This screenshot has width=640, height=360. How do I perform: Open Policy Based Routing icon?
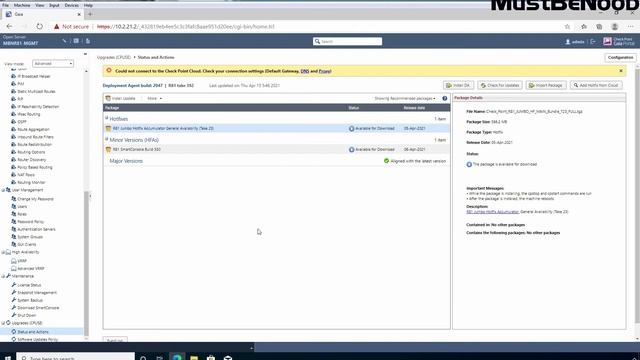coord(13,167)
